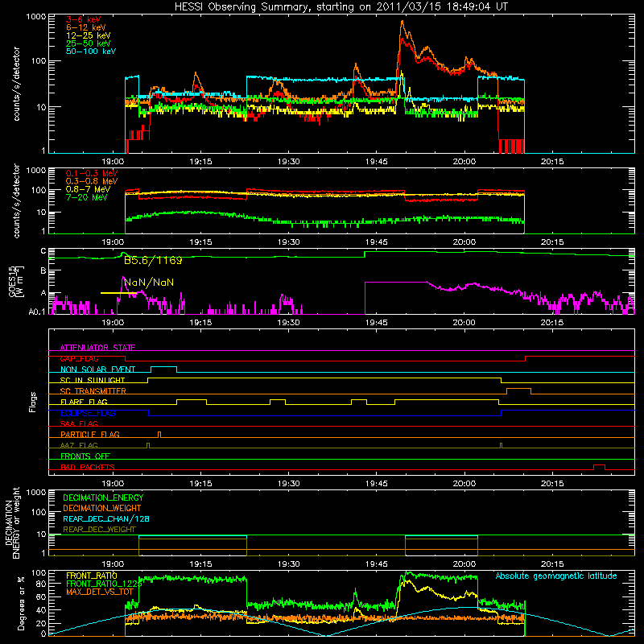Select the BAD_PACKETS flag label
The width and height of the screenshot is (644, 644).
point(88,467)
